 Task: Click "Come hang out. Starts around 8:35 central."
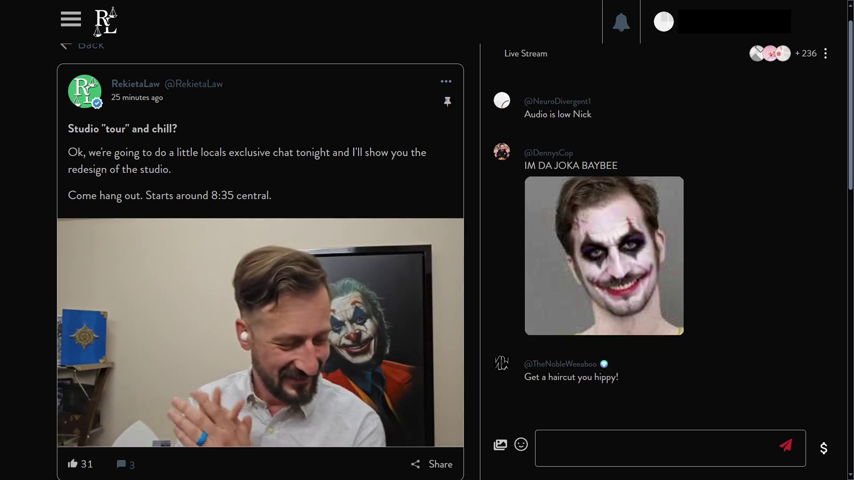[169, 195]
